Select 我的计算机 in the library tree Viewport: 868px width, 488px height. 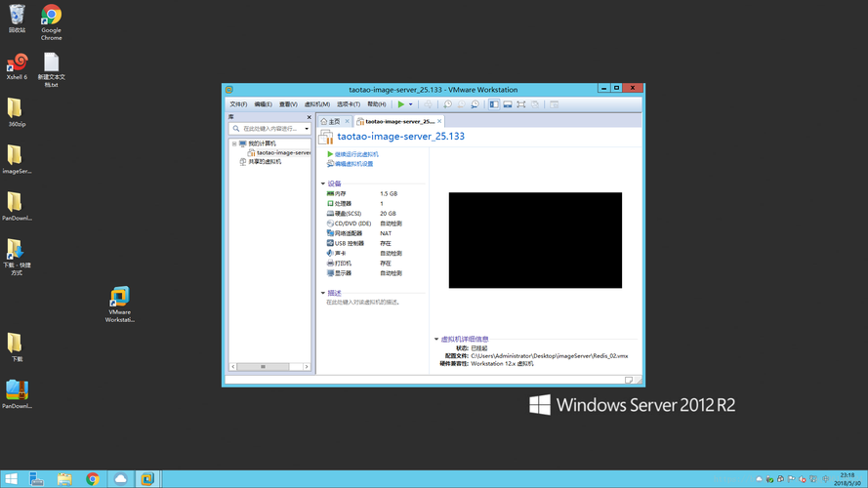pos(262,143)
